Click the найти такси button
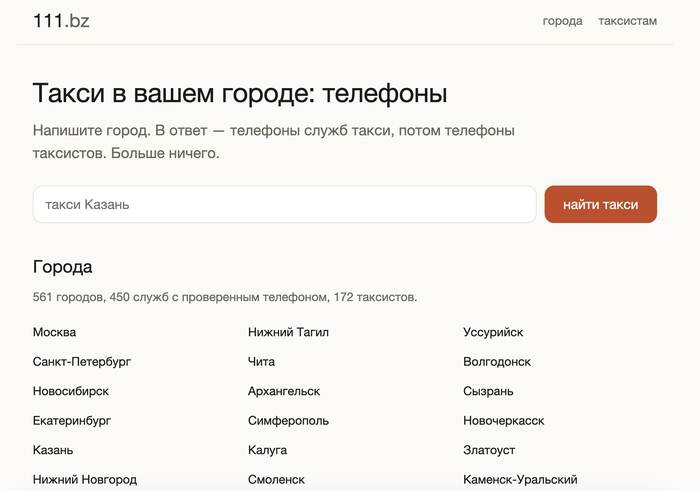700x491 pixels. point(600,204)
